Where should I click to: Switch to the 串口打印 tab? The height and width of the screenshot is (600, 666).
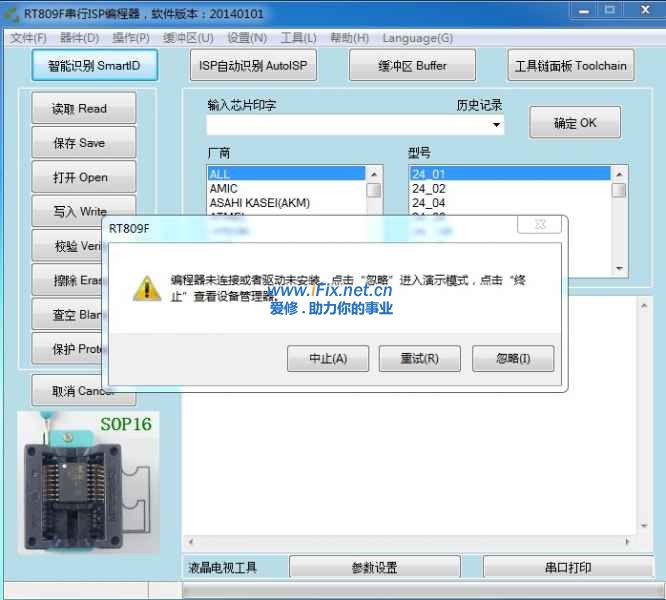[567, 567]
